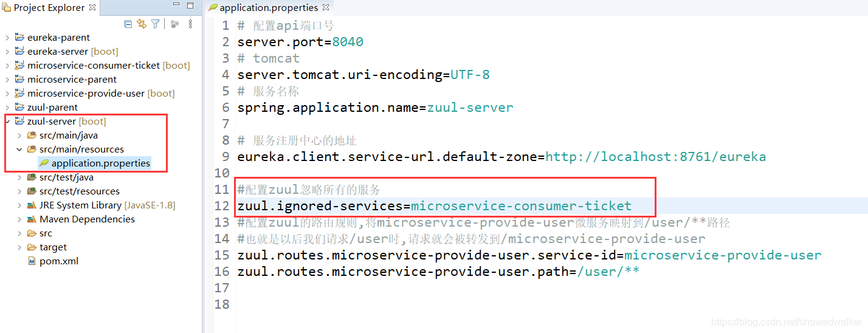
Task: Click the src/main/resources folder icon
Action: (32, 149)
